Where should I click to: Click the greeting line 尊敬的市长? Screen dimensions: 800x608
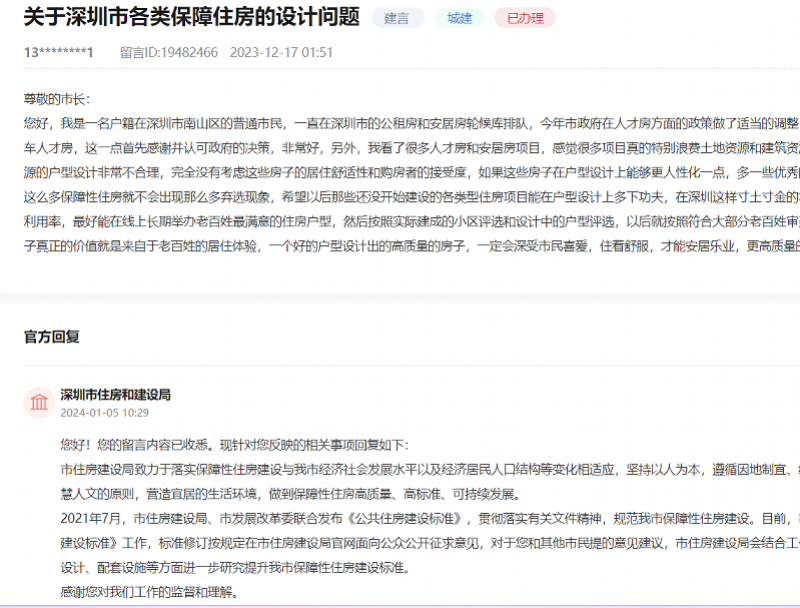click(x=57, y=99)
